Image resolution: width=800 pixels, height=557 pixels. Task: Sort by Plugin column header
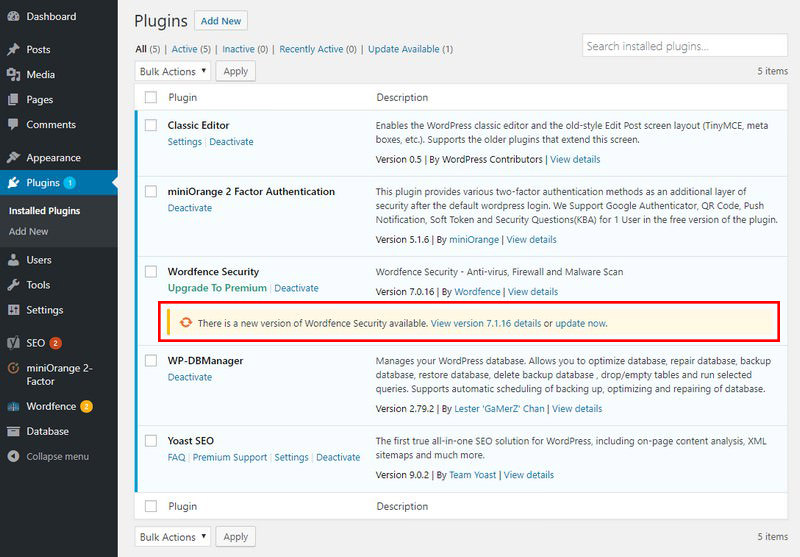(183, 97)
